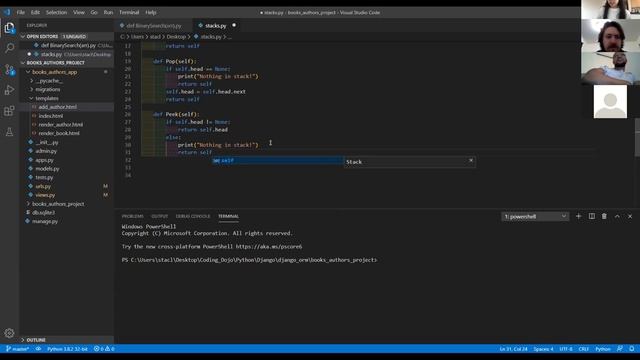
Task: Open notifications bell in status bar
Action: (x=631, y=349)
